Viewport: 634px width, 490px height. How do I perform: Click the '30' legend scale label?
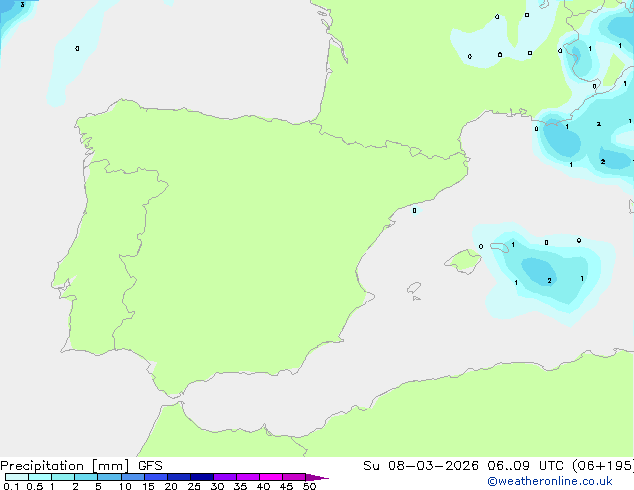[x=217, y=486]
